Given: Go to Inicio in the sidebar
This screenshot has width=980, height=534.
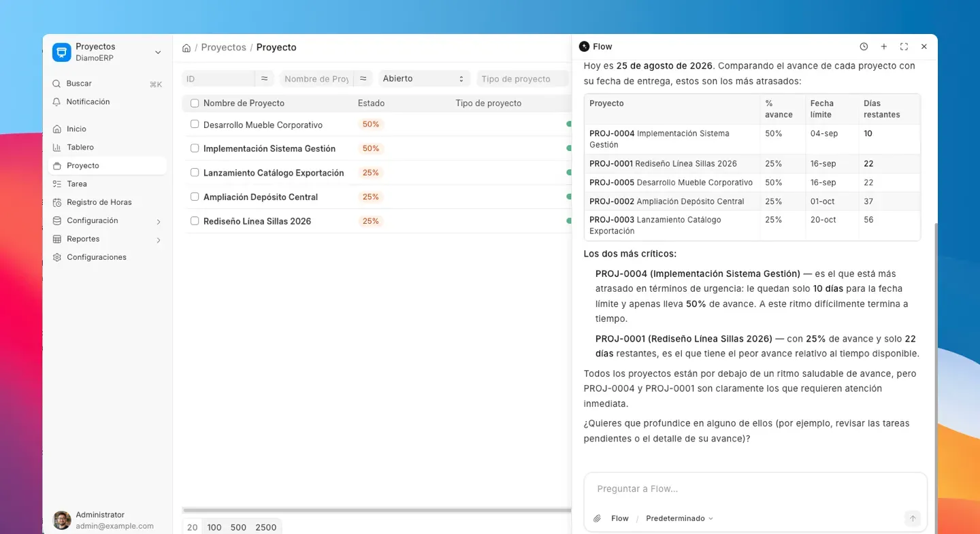Looking at the screenshot, I should [108, 129].
